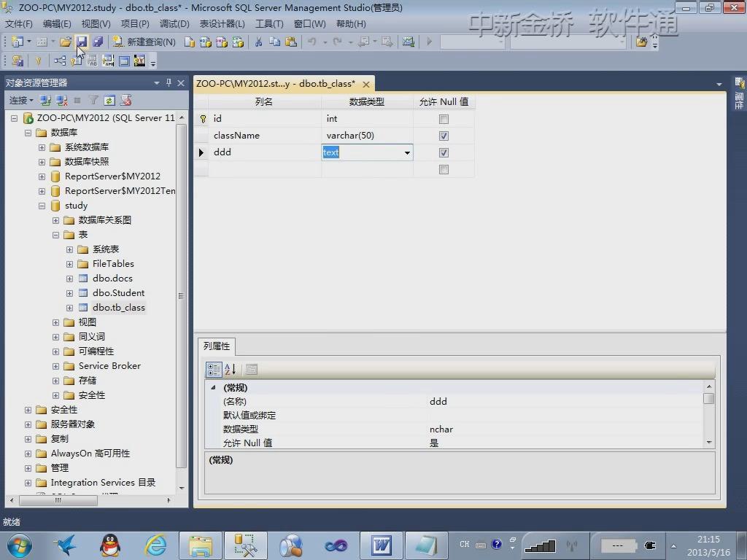
Task: Open the data type dropdown for ddd
Action: coord(407,153)
